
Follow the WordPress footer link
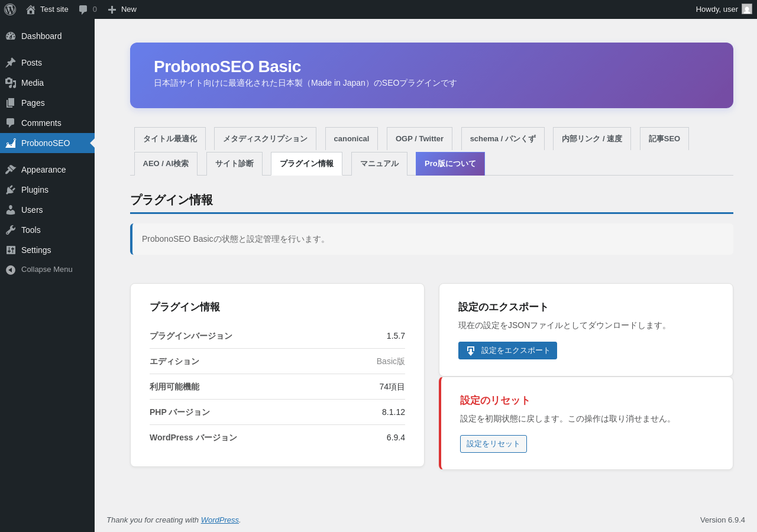tap(219, 520)
